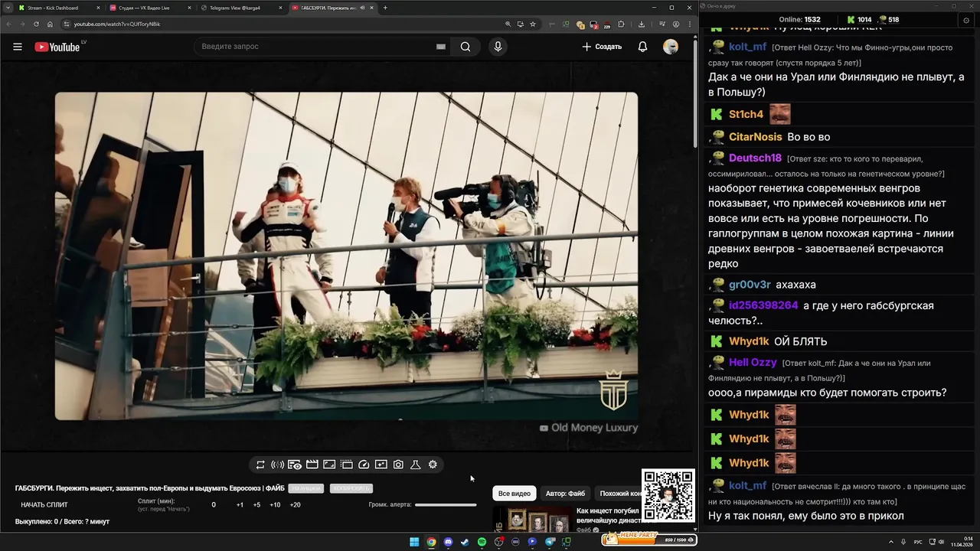Image resolution: width=980 pixels, height=551 pixels.
Task: Click gr00v3r username in chat
Action: (750, 285)
